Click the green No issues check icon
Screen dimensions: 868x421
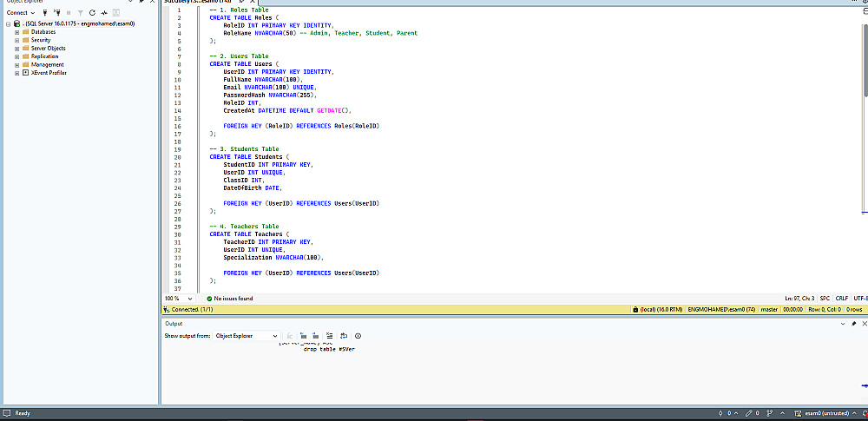209,299
